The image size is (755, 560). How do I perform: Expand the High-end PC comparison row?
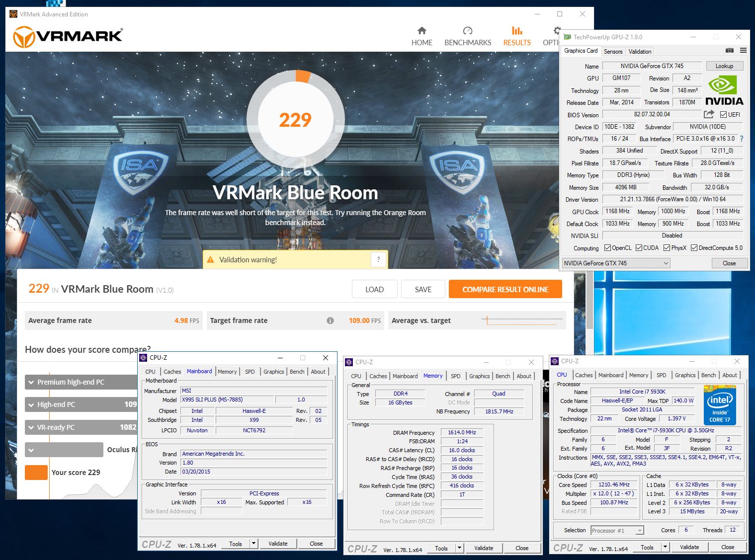pos(31,405)
